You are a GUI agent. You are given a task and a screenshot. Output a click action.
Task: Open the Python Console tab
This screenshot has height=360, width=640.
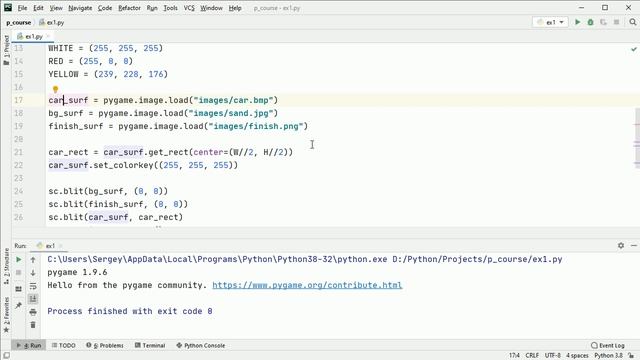tap(201, 345)
